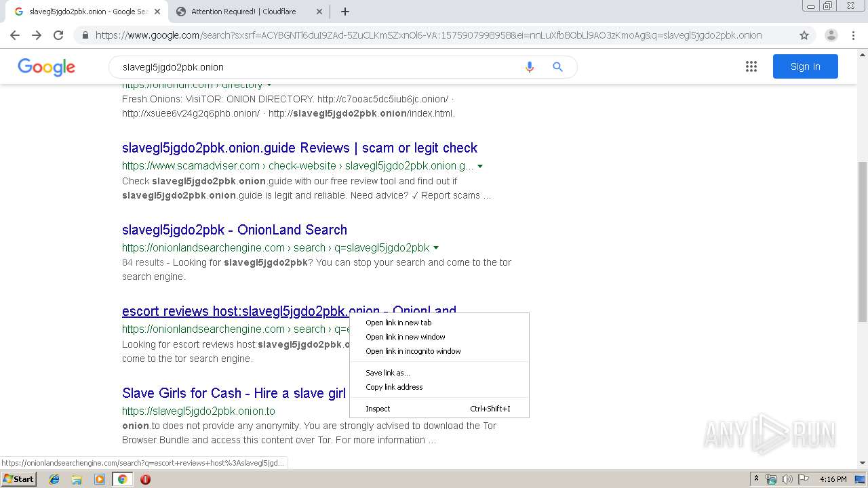Go forward using browser forward arrow

pyautogui.click(x=37, y=35)
